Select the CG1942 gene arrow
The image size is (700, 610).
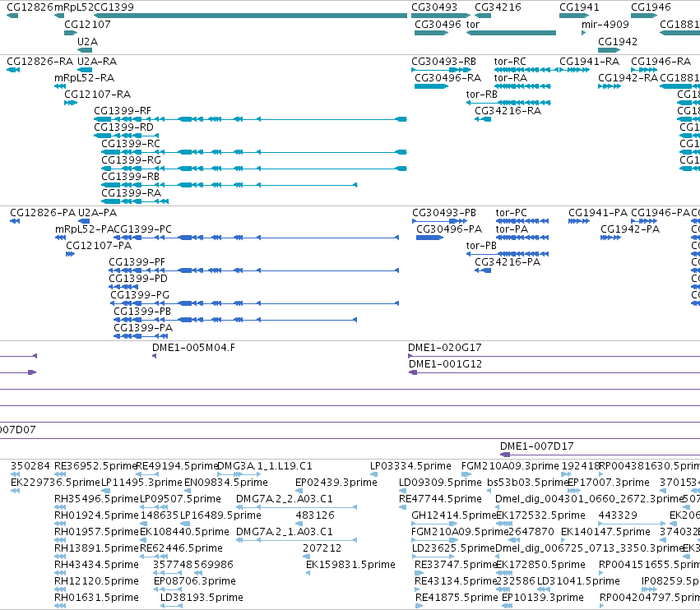[610, 50]
